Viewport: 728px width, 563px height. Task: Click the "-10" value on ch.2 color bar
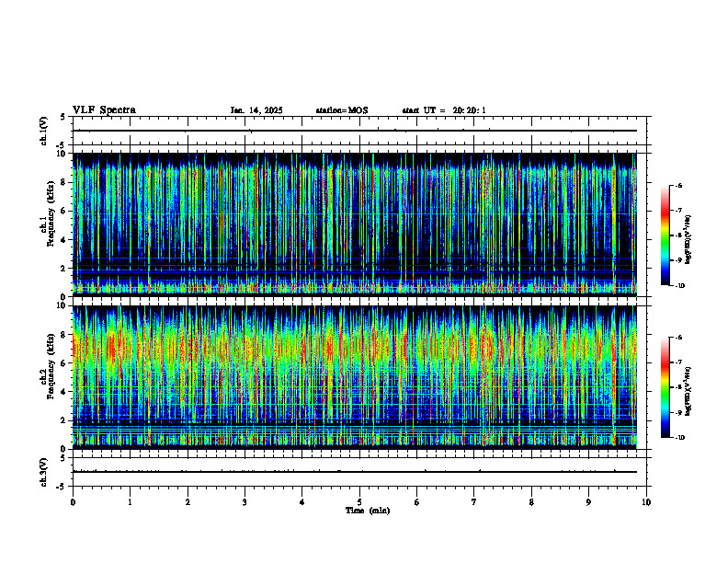(x=679, y=438)
